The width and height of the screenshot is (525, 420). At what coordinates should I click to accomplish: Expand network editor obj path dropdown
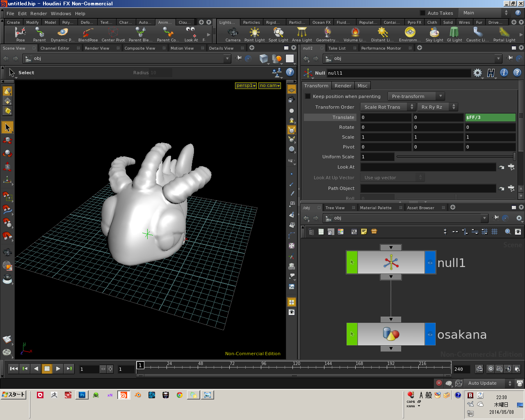484,218
